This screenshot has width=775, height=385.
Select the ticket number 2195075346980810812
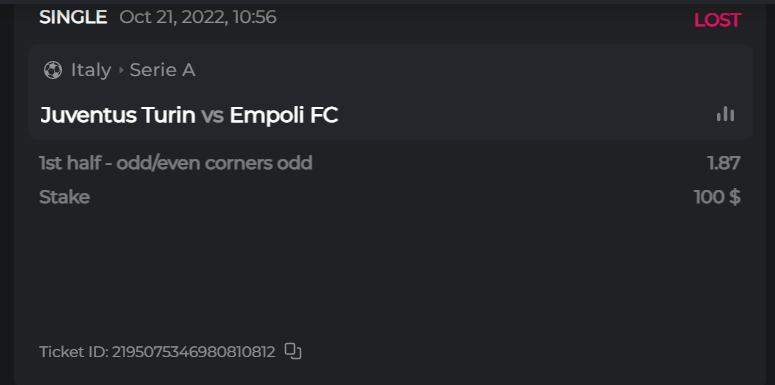click(x=193, y=352)
